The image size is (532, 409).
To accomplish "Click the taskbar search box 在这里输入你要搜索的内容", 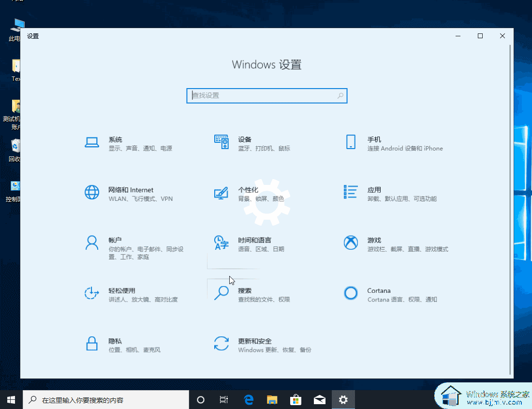I will coord(106,400).
